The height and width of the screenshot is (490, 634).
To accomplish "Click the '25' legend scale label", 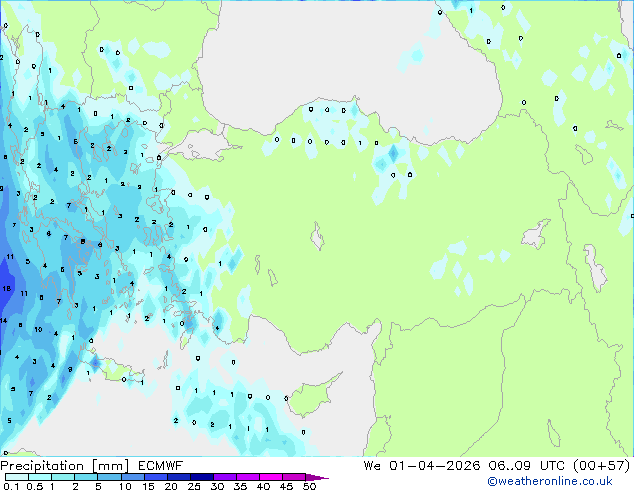I will click(x=194, y=486).
